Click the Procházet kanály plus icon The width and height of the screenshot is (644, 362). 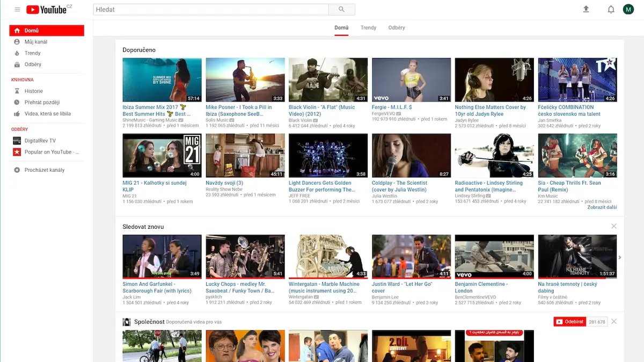coord(17,170)
